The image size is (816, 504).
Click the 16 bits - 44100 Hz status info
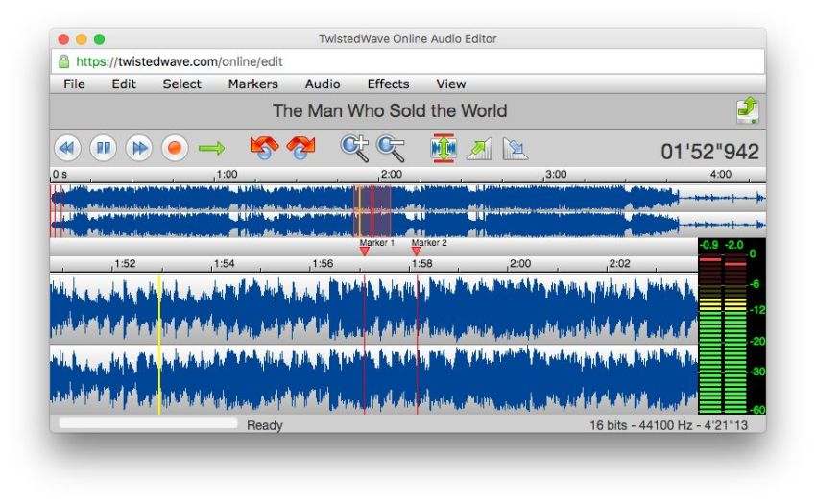tap(668, 425)
